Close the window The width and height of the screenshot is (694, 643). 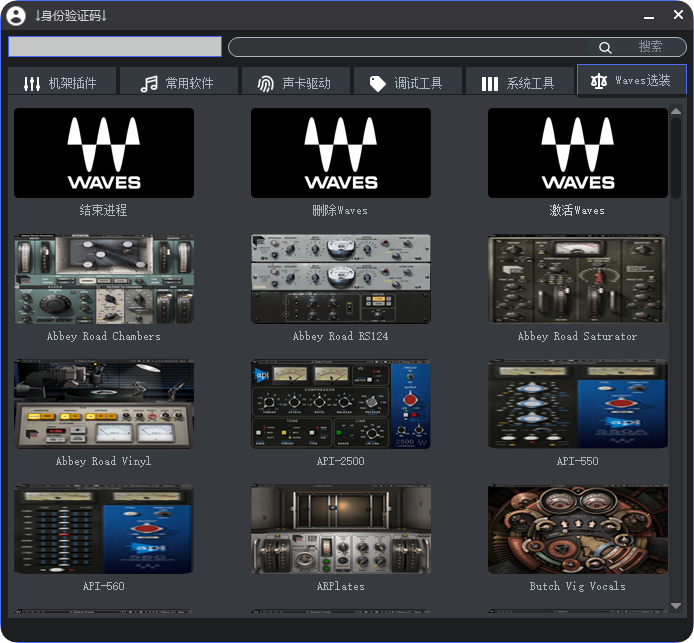(678, 15)
